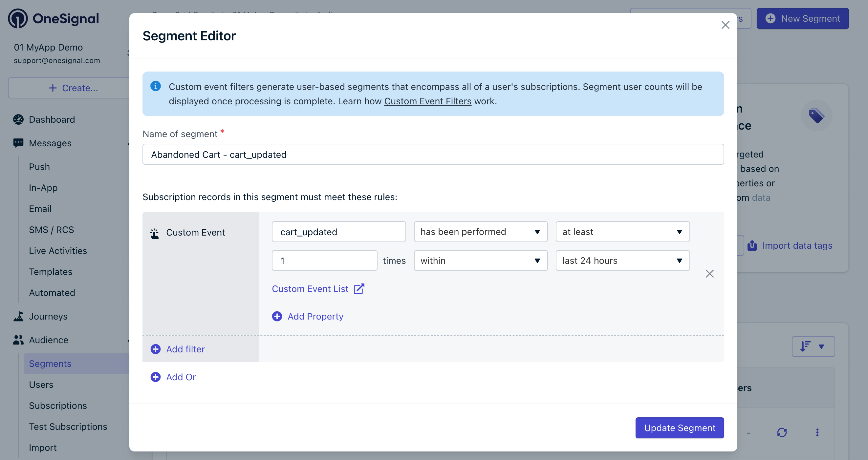Focus the Name of segment text field

[x=433, y=154]
